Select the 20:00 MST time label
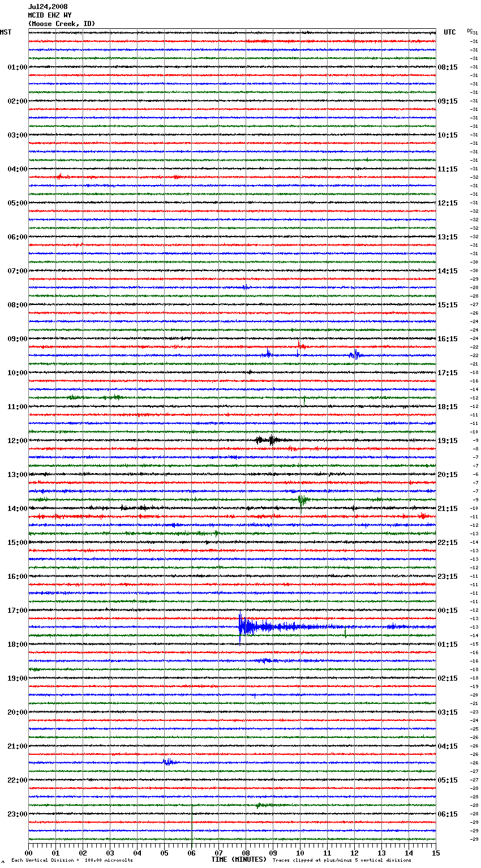This screenshot has width=481, height=868. pyautogui.click(x=18, y=712)
